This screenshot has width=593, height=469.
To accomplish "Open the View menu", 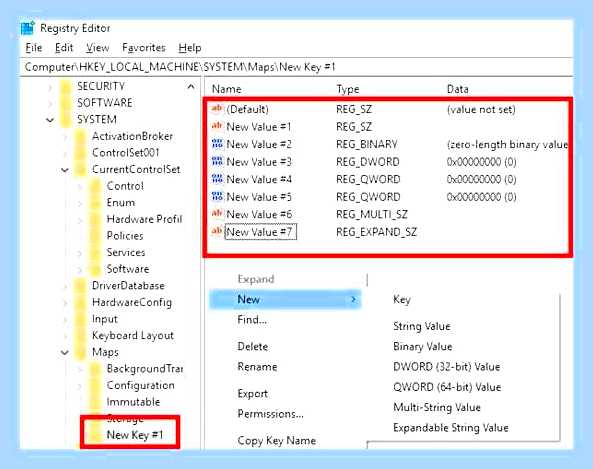I will point(98,48).
